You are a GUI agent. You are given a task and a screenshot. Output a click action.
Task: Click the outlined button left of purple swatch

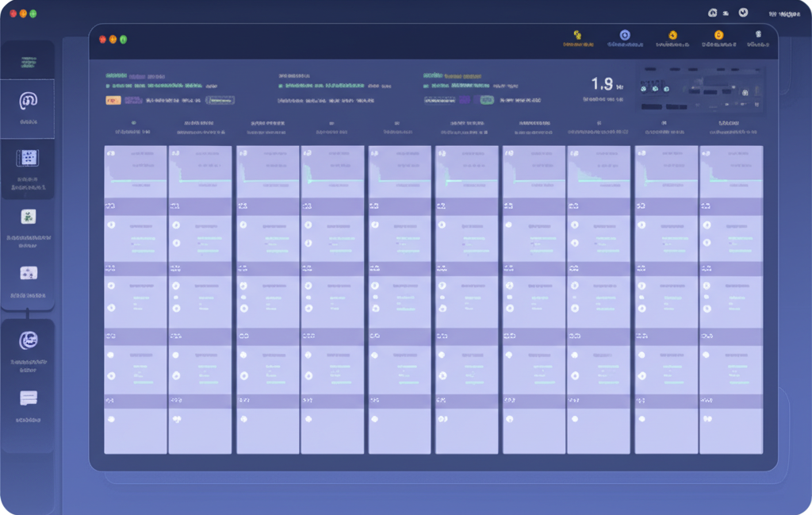pyautogui.click(x=439, y=100)
